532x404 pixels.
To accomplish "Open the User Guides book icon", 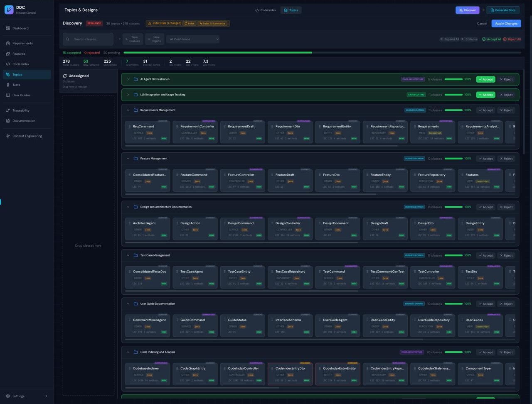I will click(x=8, y=95).
